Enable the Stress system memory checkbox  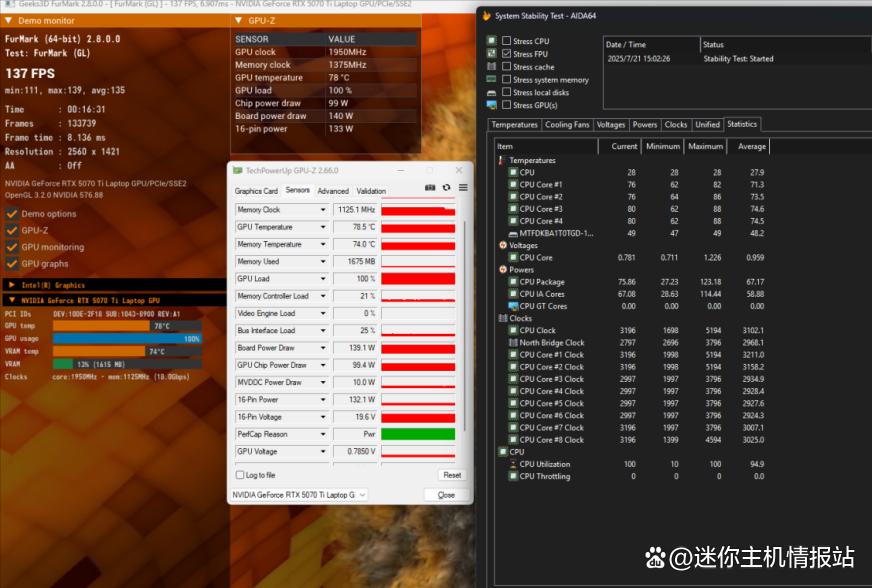(506, 79)
